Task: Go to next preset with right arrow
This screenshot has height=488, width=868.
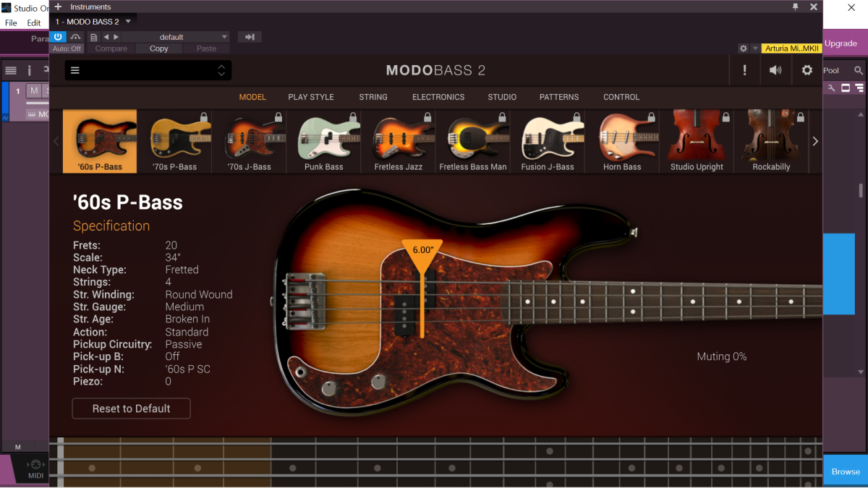Action: pyautogui.click(x=116, y=37)
